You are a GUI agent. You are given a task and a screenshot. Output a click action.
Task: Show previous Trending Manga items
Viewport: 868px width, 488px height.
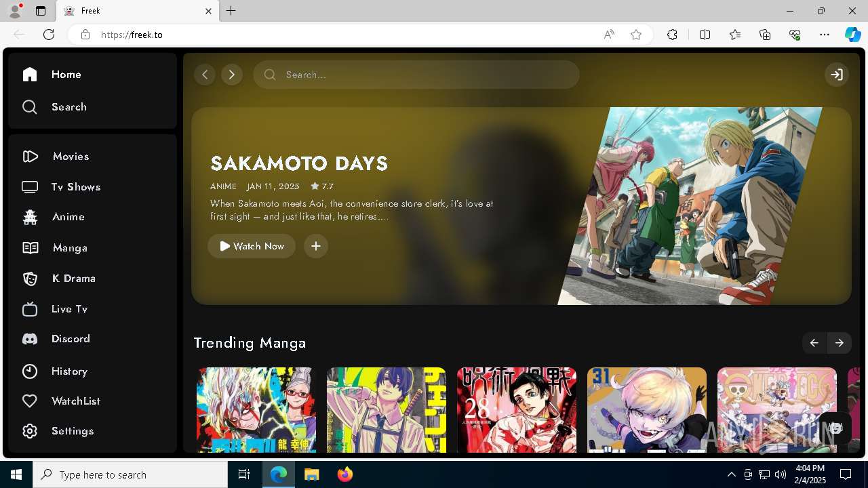coord(814,343)
